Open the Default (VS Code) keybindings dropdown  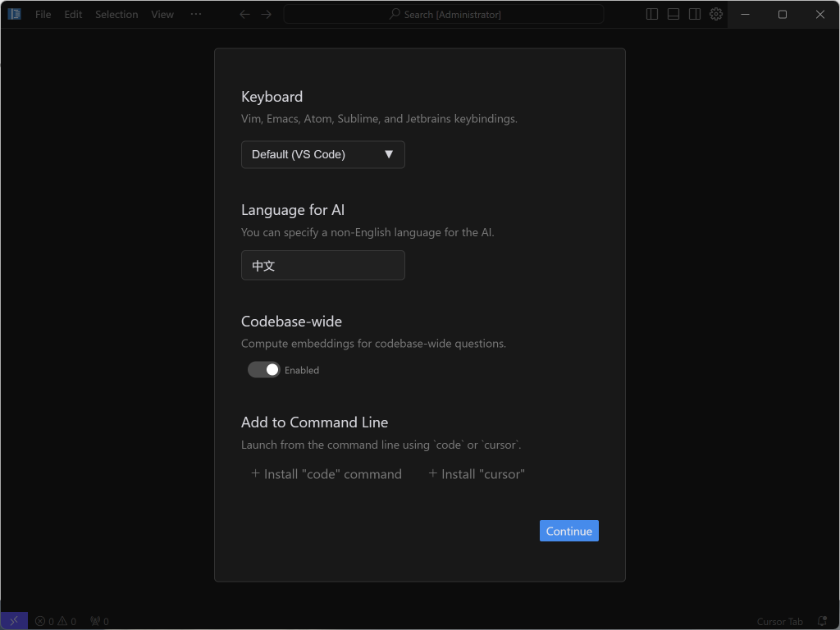click(322, 154)
